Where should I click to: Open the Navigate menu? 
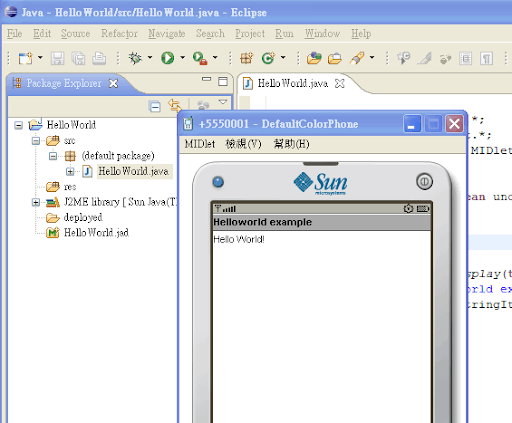coord(167,33)
